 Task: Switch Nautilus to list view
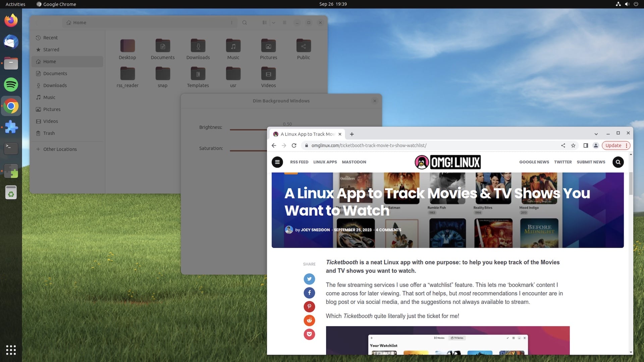[x=265, y=22]
